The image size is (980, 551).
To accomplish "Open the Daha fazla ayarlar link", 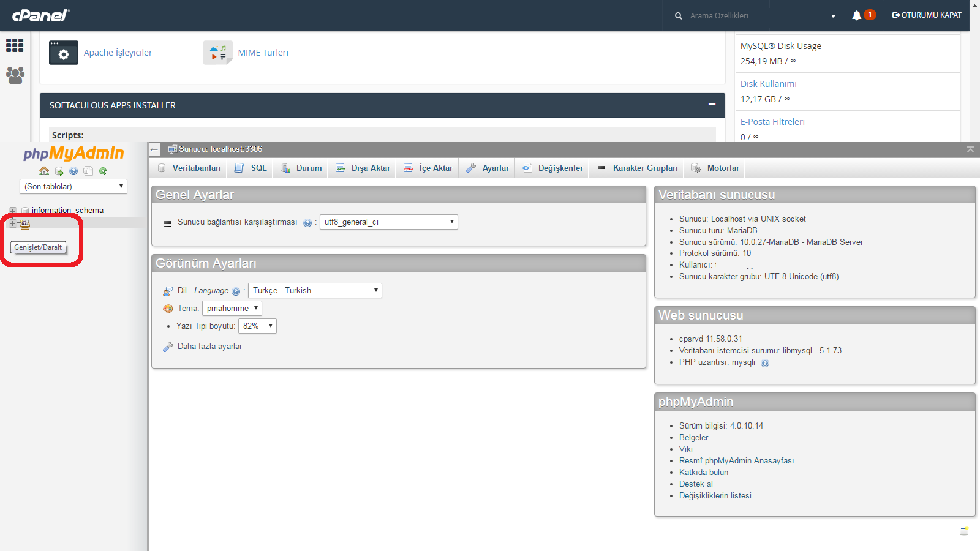I will (x=209, y=347).
